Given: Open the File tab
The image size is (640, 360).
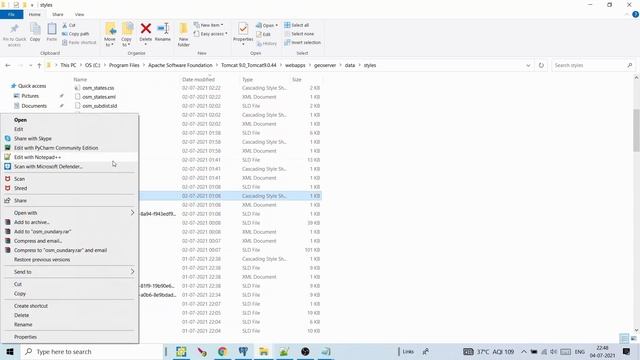Looking at the screenshot, I should click(11, 14).
